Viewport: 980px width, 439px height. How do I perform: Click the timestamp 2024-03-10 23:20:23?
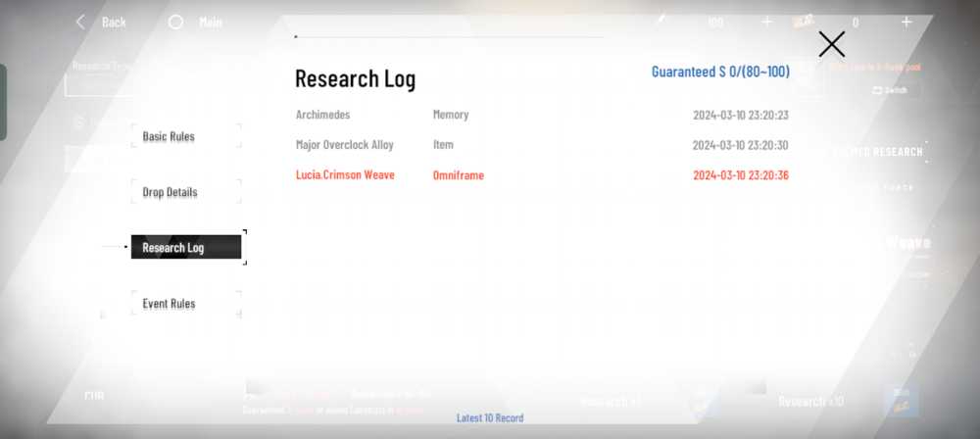(741, 115)
